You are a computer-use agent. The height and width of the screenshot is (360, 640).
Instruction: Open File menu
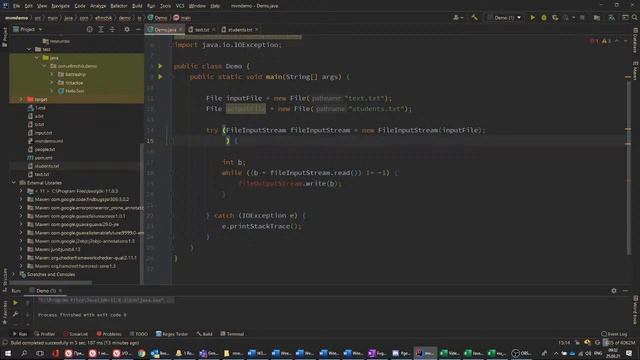click(x=16, y=6)
